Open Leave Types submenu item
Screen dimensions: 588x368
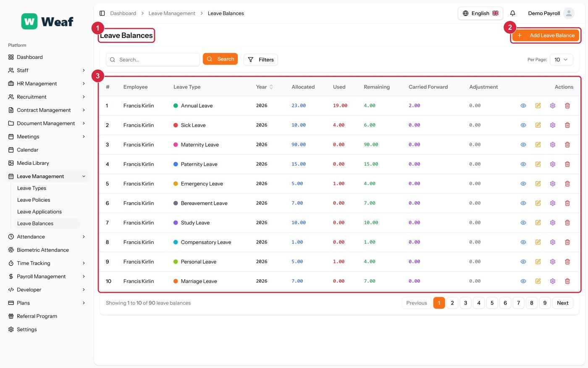(x=47, y=188)
